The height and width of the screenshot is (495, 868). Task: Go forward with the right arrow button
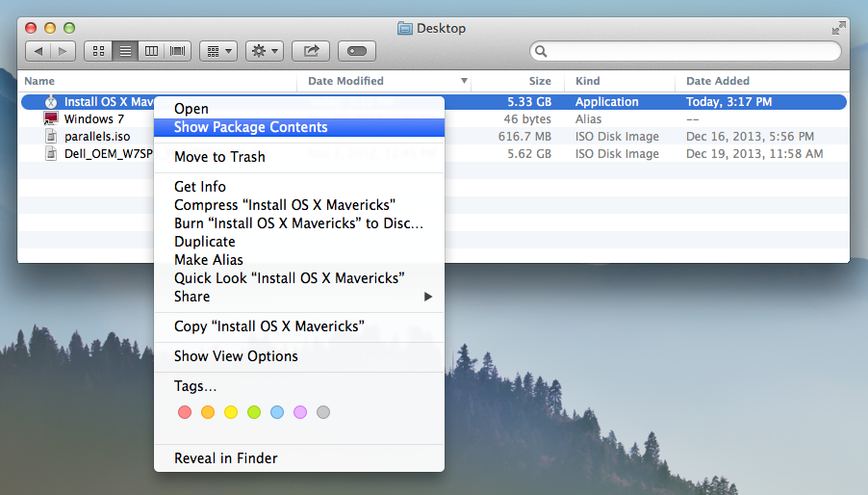[x=64, y=51]
